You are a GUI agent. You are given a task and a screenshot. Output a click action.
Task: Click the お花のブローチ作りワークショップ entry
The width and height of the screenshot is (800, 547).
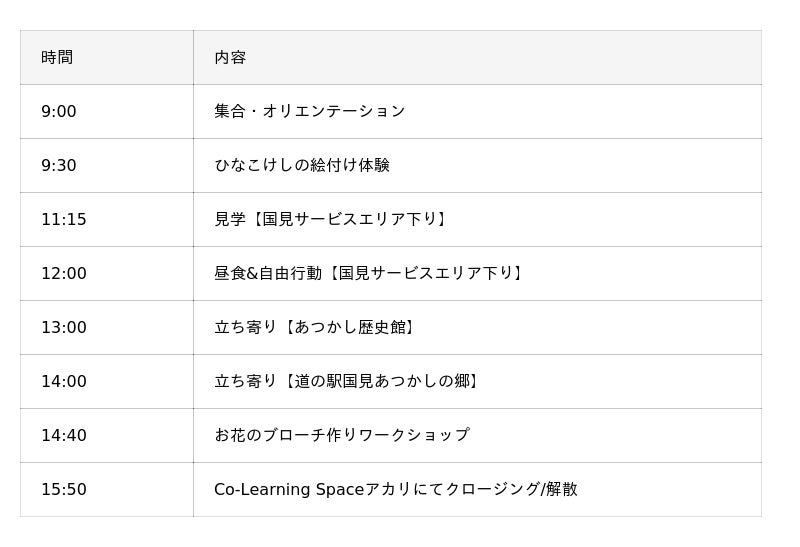coord(342,436)
